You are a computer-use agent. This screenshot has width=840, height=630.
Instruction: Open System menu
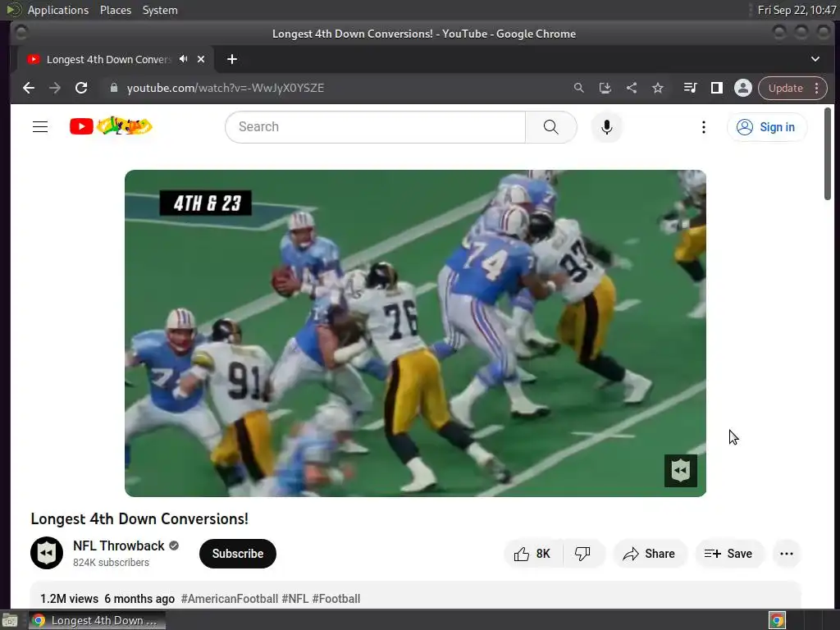(160, 10)
